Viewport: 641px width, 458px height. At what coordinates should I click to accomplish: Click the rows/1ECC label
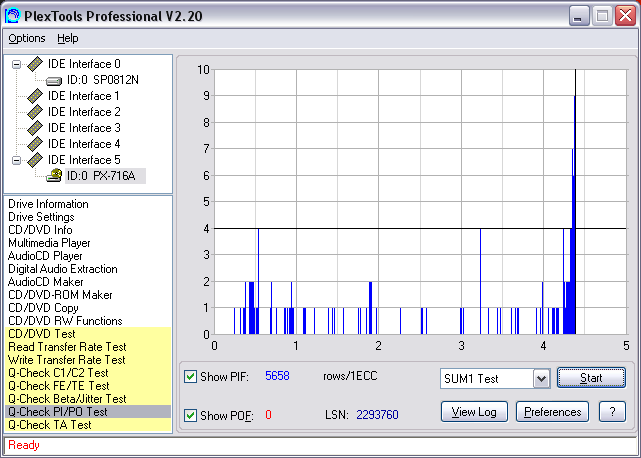[350, 376]
